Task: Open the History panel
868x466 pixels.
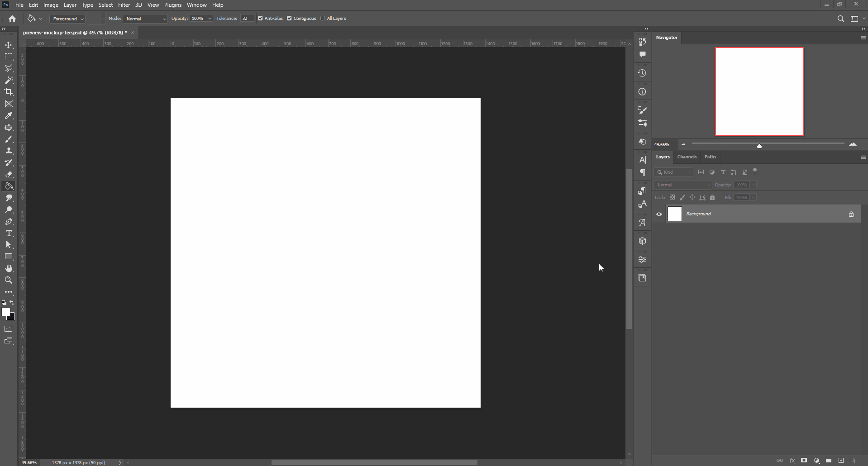Action: [x=642, y=72]
